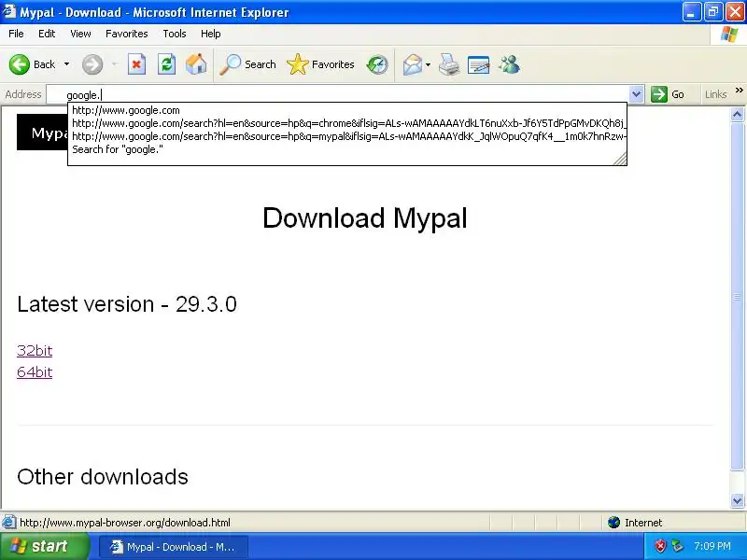Click the page scrollbar down arrow

tap(737, 500)
